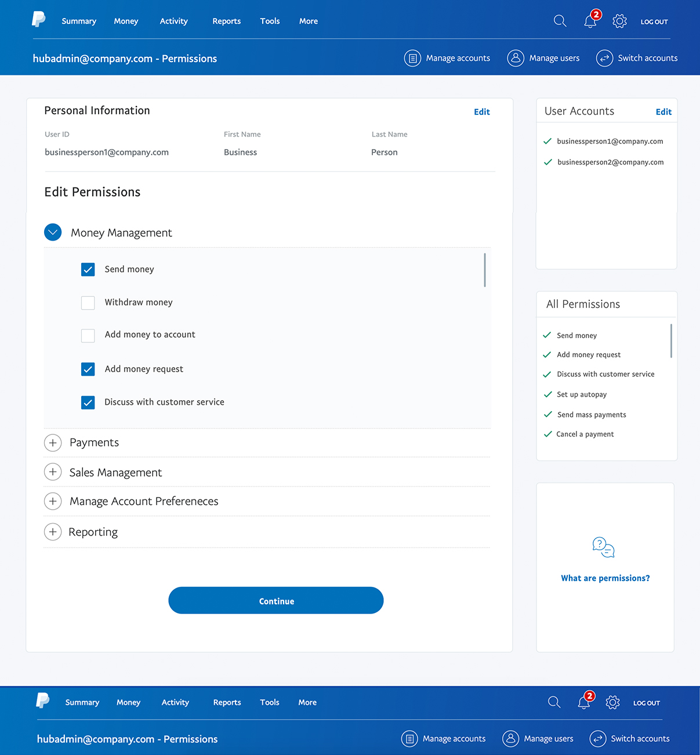Collapse the Money Management section
This screenshot has height=755, width=700.
pyautogui.click(x=53, y=233)
